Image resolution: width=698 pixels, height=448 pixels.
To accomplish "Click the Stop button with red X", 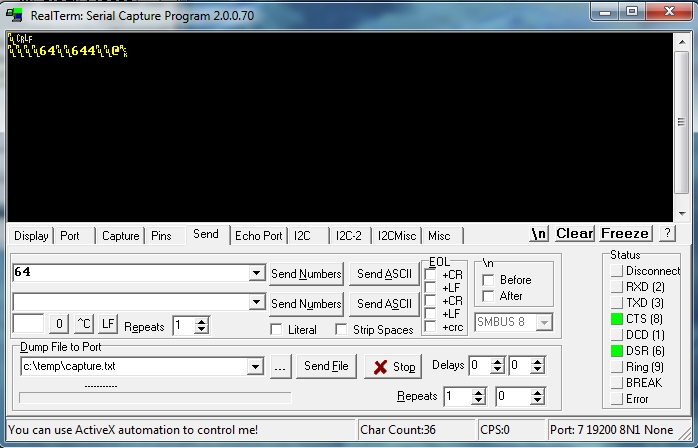I will tap(393, 367).
